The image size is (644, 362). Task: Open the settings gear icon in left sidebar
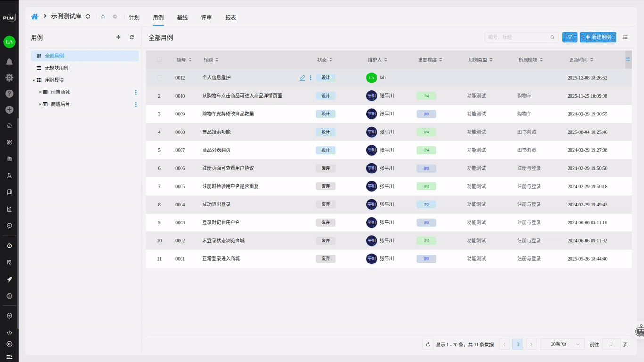[x=9, y=77]
